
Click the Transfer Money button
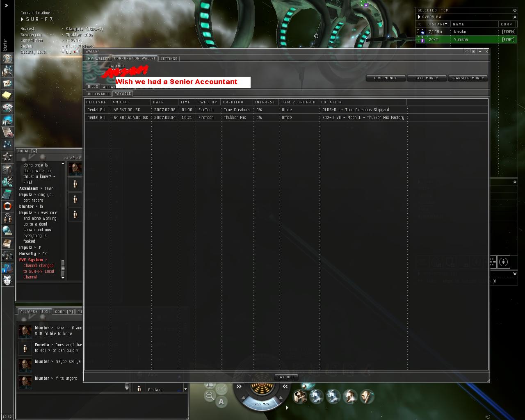click(x=468, y=78)
